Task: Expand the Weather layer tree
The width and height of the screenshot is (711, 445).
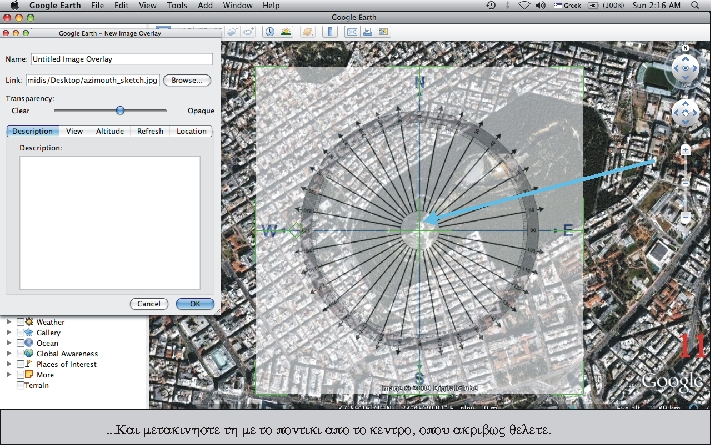Action: point(9,322)
